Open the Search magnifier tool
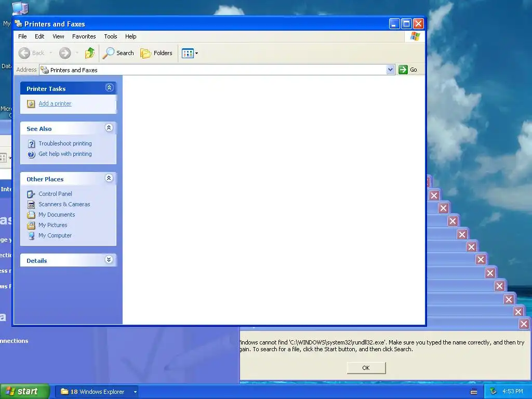 [x=118, y=53]
